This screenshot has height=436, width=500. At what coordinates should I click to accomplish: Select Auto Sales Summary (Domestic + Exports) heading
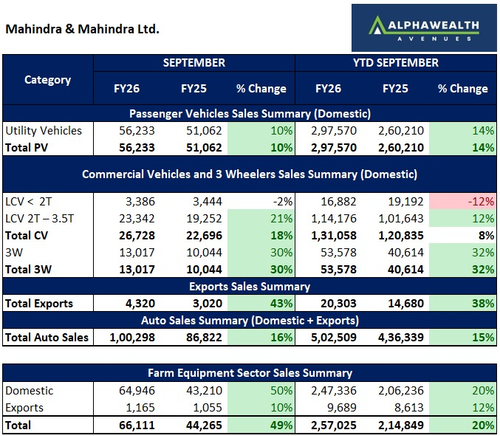pyautogui.click(x=250, y=321)
